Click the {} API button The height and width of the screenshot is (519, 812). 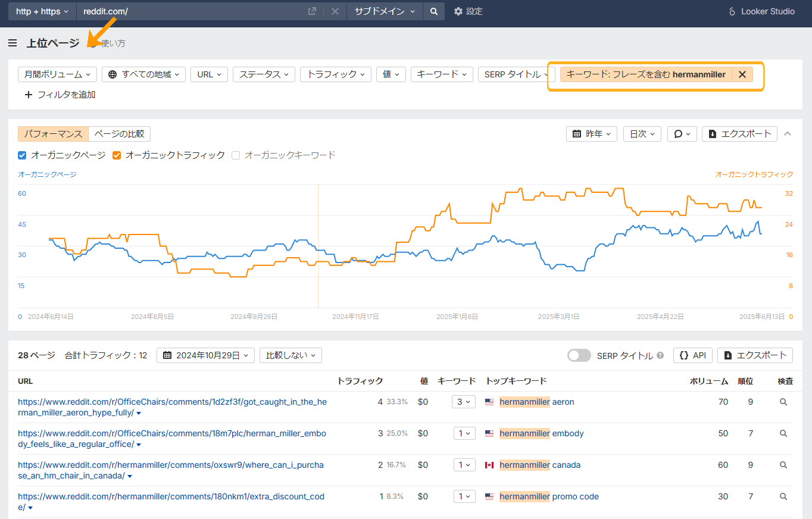692,355
